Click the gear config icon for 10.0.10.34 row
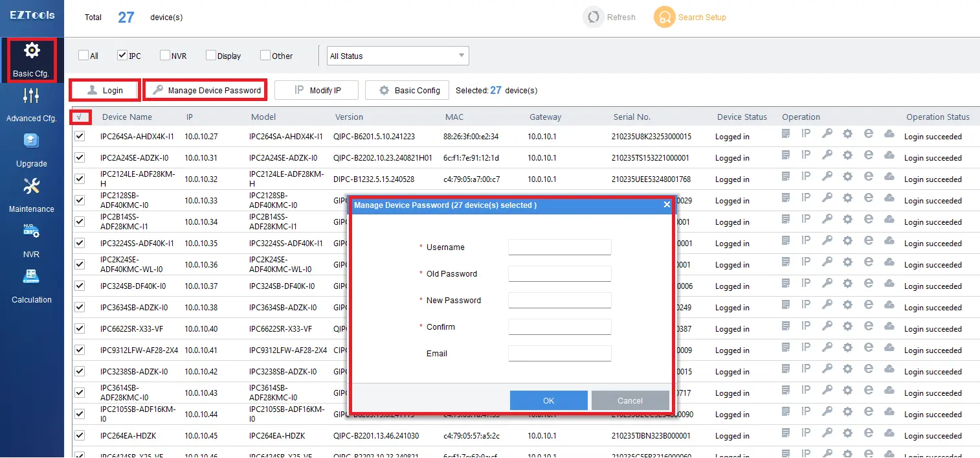This screenshot has width=980, height=458. coord(848,220)
